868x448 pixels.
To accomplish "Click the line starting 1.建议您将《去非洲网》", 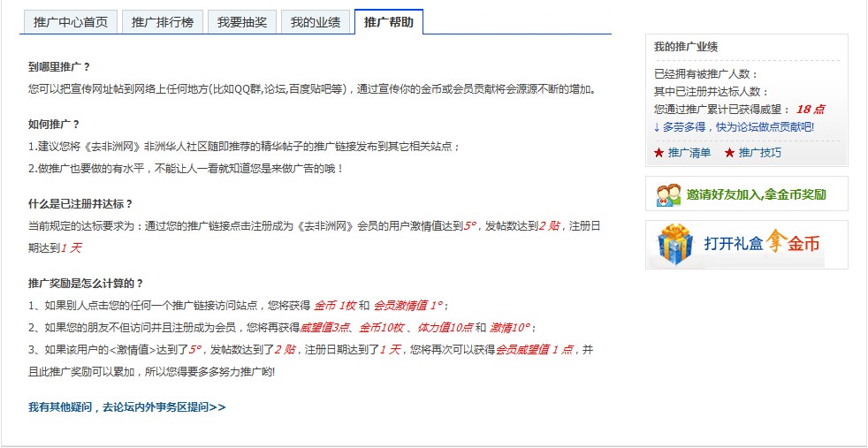I will coord(244,147).
